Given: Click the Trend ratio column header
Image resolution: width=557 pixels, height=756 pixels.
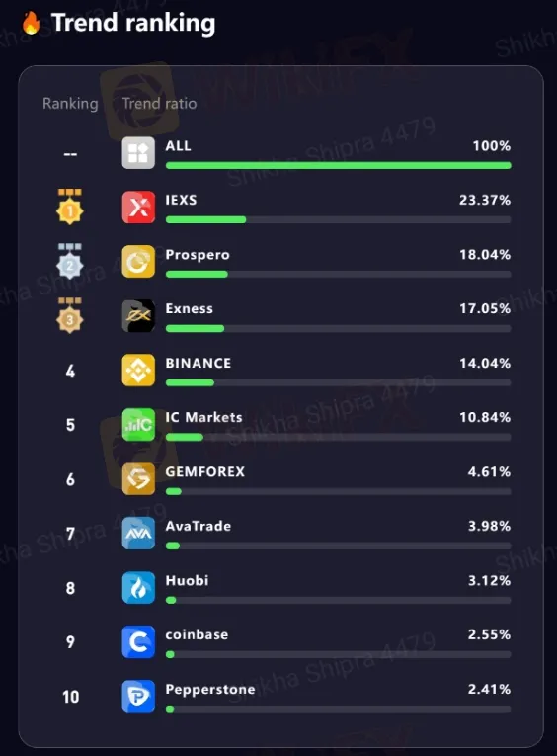Looking at the screenshot, I should pyautogui.click(x=159, y=103).
